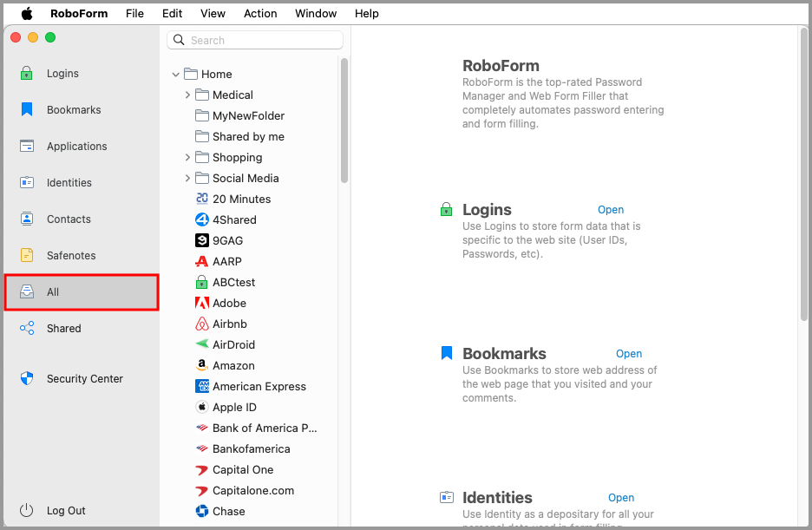Click the American Express logo icon
Screen dimensions: 812x530
click(x=202, y=386)
